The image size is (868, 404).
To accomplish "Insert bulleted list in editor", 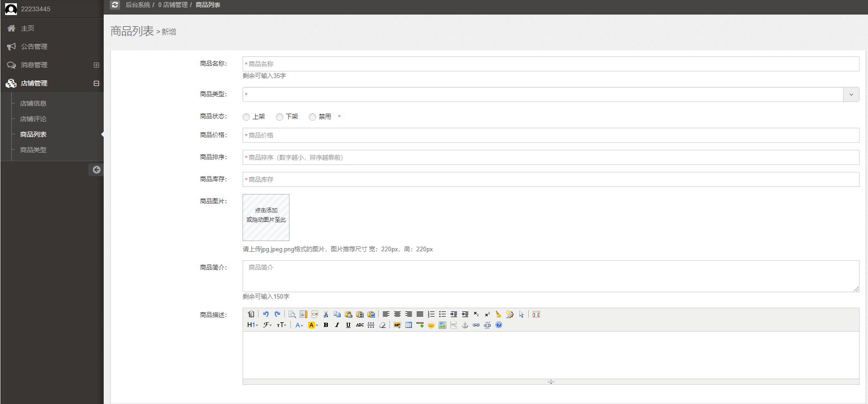I will click(442, 314).
